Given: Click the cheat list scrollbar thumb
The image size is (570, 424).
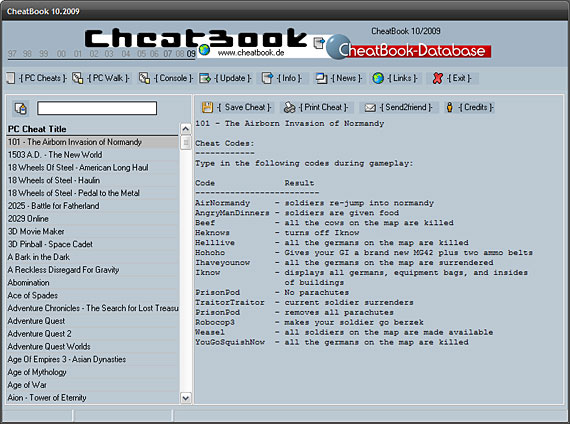Looking at the screenshot, I should [x=185, y=142].
